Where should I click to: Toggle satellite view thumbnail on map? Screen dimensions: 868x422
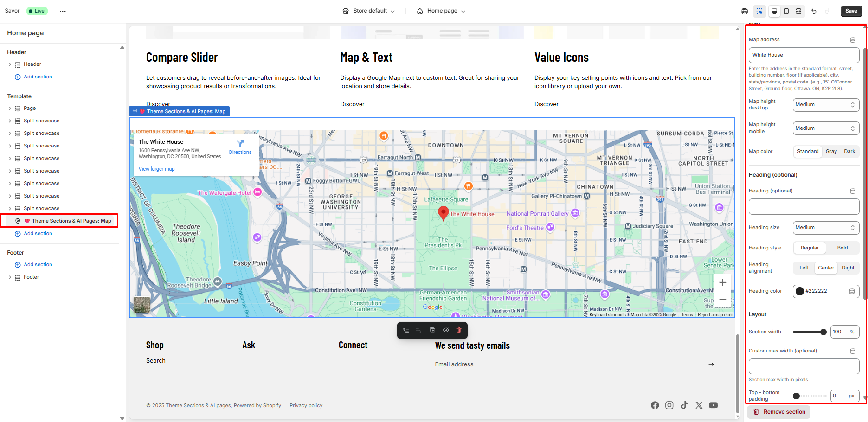(142, 305)
